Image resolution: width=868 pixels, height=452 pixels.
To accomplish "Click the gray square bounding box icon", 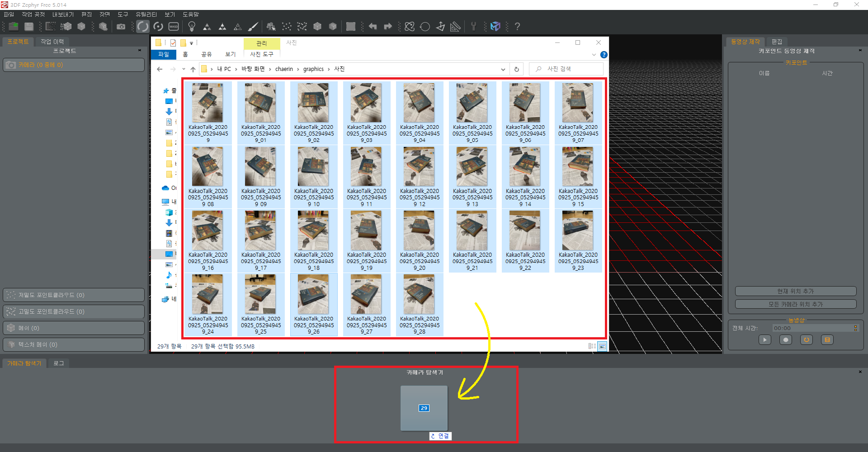I will click(x=351, y=27).
